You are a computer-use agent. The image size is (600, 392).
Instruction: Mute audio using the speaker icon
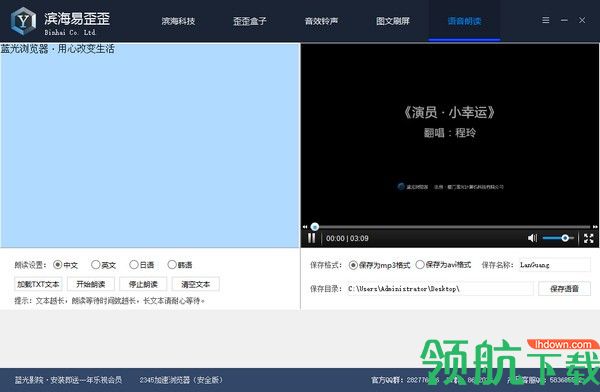point(532,238)
